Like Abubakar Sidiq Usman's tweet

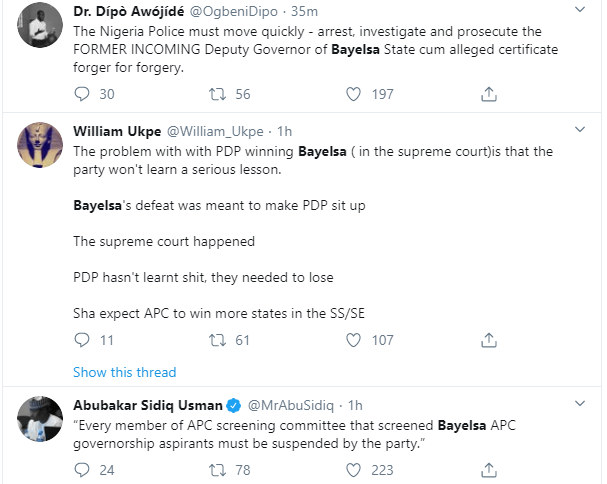click(x=353, y=470)
